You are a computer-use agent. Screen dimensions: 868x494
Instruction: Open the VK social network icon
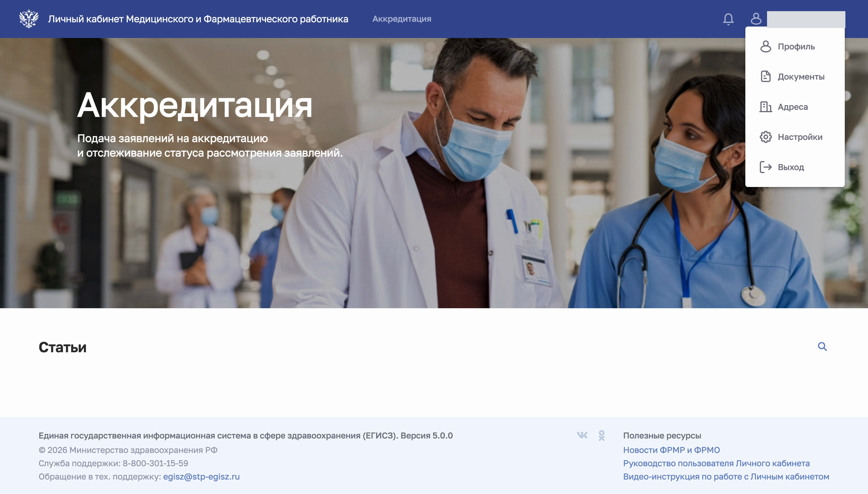[582, 435]
